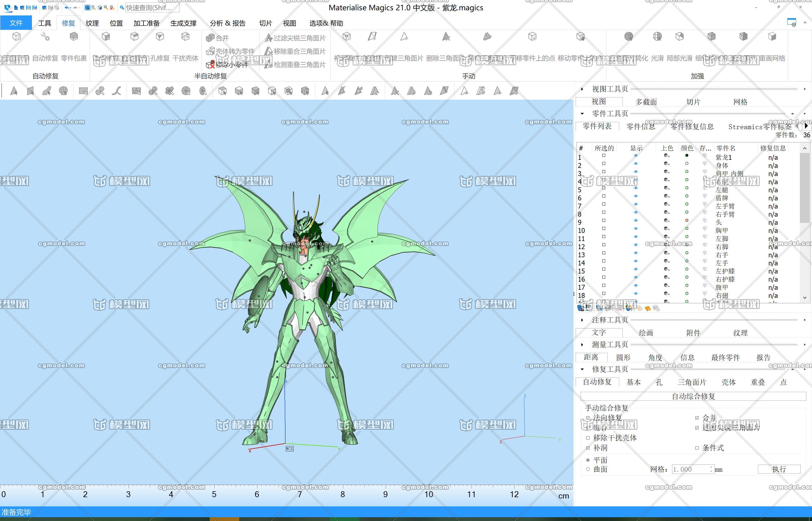The height and width of the screenshot is (521, 812).
Task: Collapse the 修复工具页 panel
Action: click(582, 369)
